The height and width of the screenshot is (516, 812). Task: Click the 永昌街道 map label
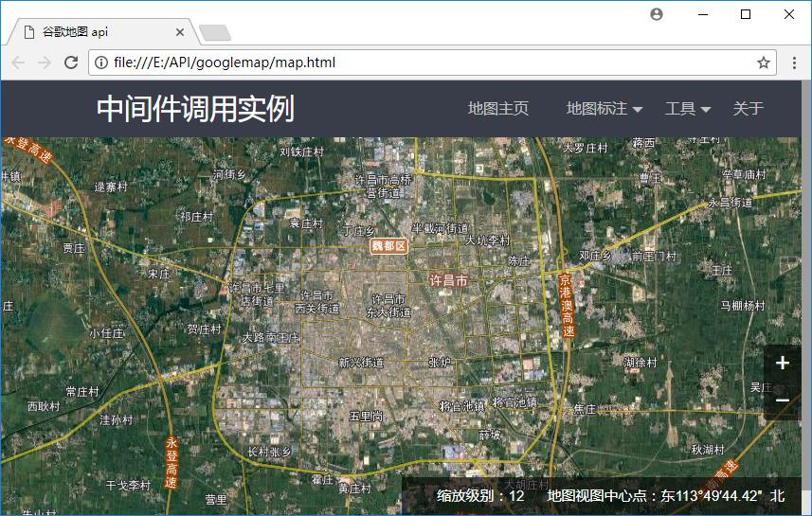[731, 203]
